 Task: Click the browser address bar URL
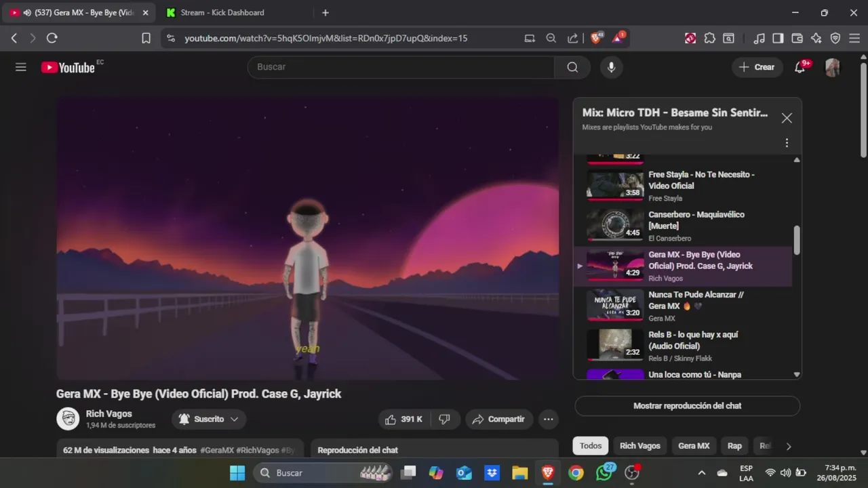(326, 39)
